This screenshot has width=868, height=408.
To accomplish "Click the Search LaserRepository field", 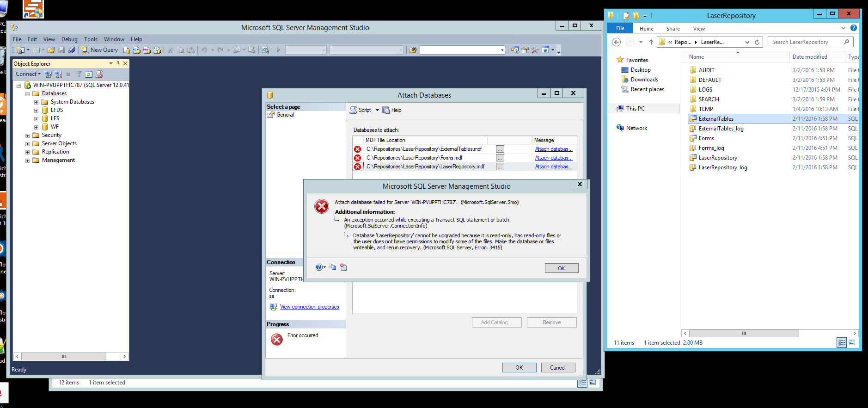I will click(811, 42).
